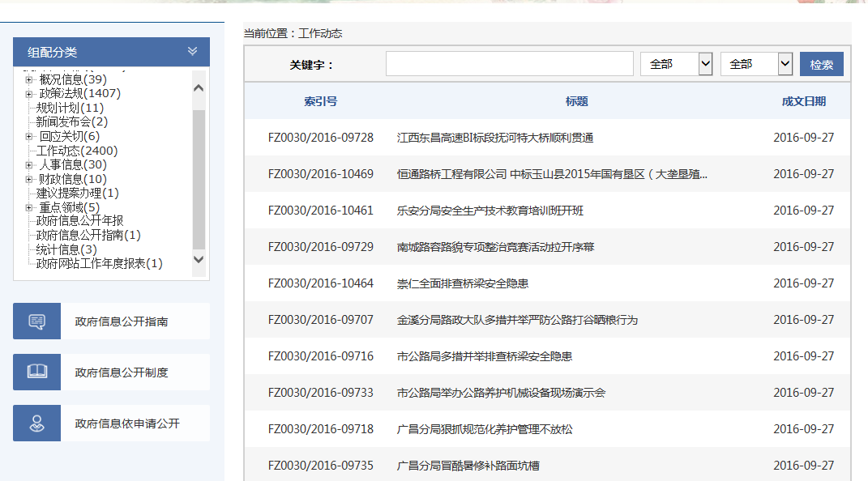This screenshot has height=481, width=868.
Task: Open the second 全部 dropdown next to 检索
Action: click(x=756, y=64)
